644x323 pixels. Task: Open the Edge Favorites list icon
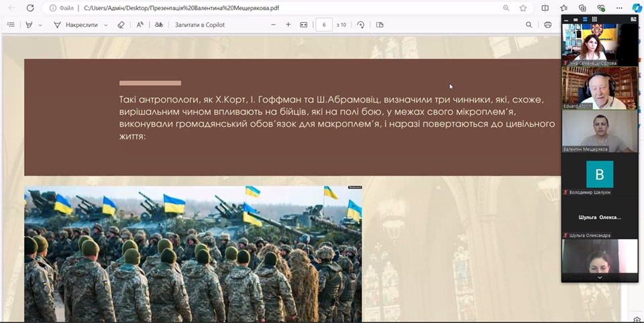click(x=564, y=8)
